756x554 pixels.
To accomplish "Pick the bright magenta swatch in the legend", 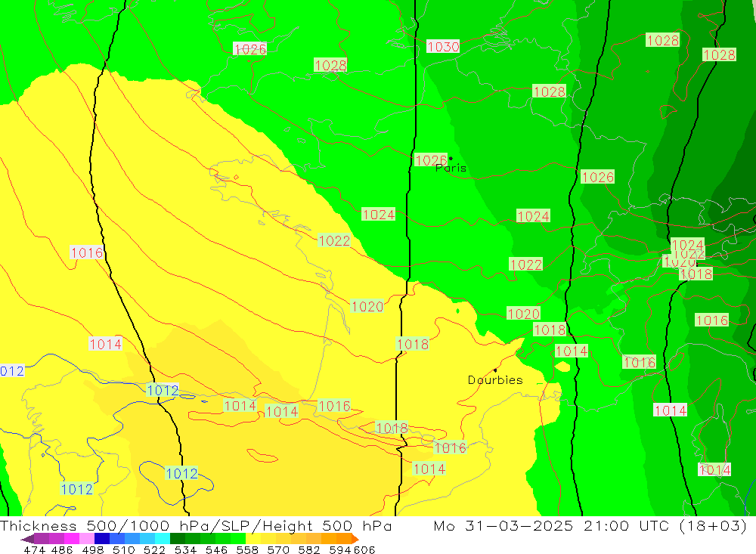I will pos(71,539).
